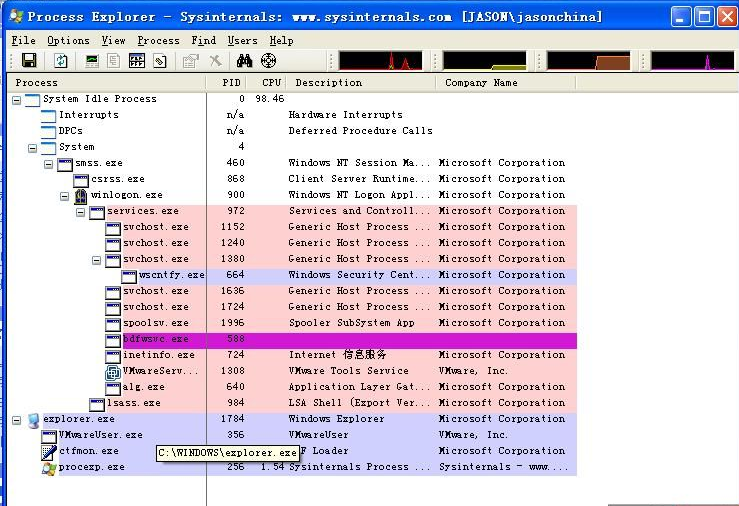Viewport: 739px width, 506px height.
Task: Click the lsass.exe window icon
Action: click(x=97, y=404)
